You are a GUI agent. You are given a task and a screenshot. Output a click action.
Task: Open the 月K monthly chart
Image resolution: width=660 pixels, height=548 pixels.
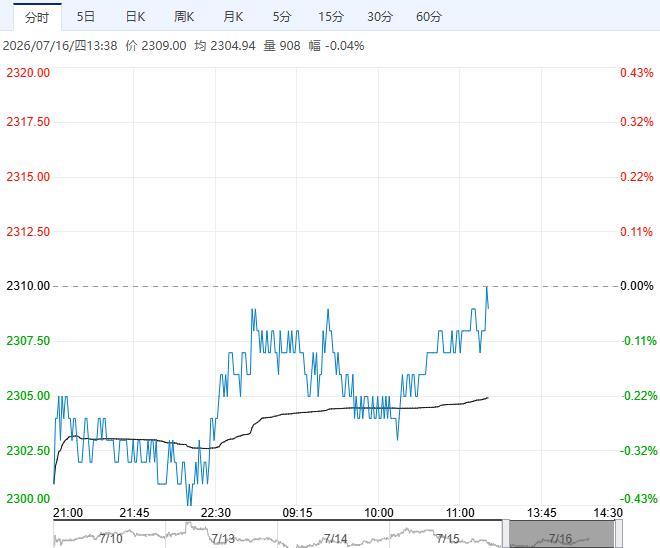click(233, 17)
